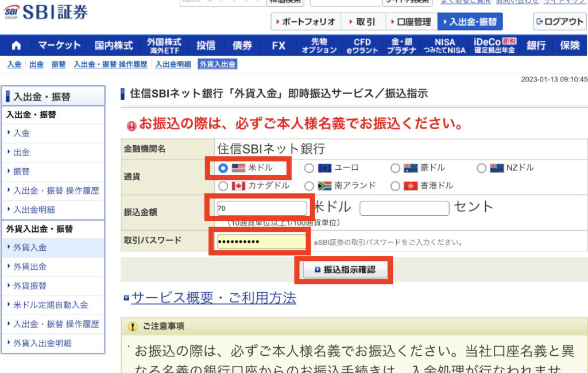Click the SBI証券 logo
The image size is (588, 373).
pyautogui.click(x=46, y=12)
